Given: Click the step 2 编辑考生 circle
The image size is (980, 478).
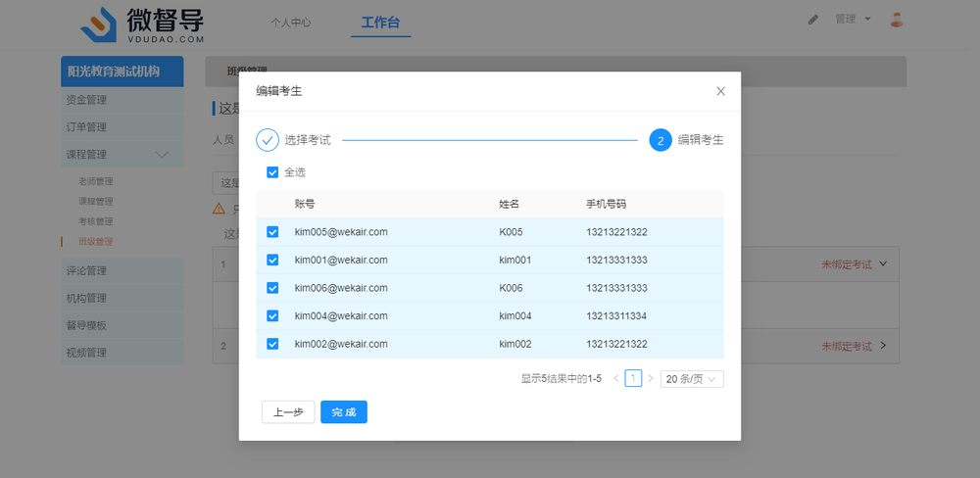Looking at the screenshot, I should point(661,140).
